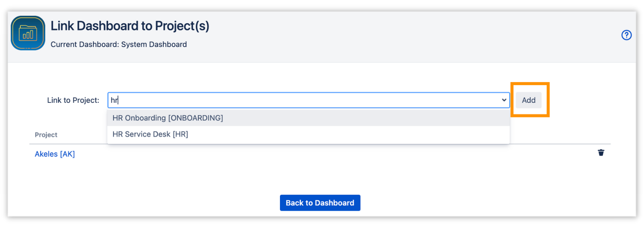The height and width of the screenshot is (228, 644).
Task: Open the help question mark icon
Action: click(x=626, y=35)
